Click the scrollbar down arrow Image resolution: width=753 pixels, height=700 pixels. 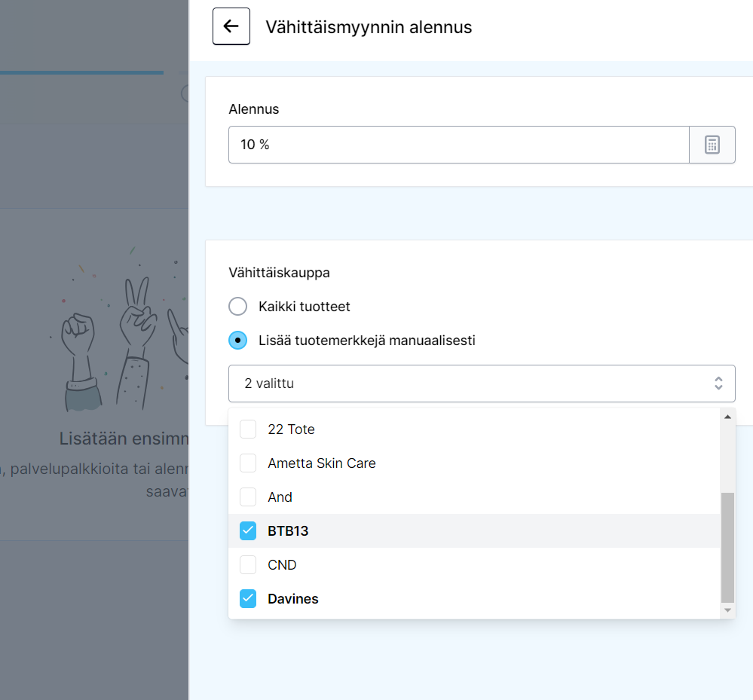[x=727, y=610]
